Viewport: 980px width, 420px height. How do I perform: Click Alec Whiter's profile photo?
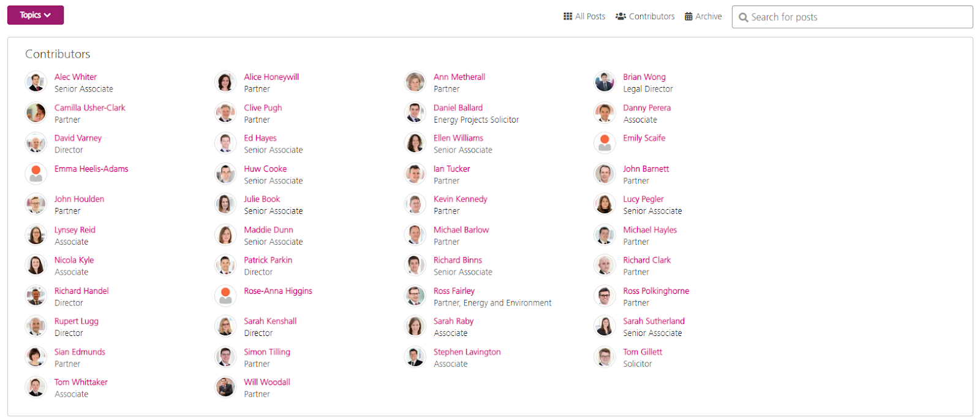pos(36,82)
